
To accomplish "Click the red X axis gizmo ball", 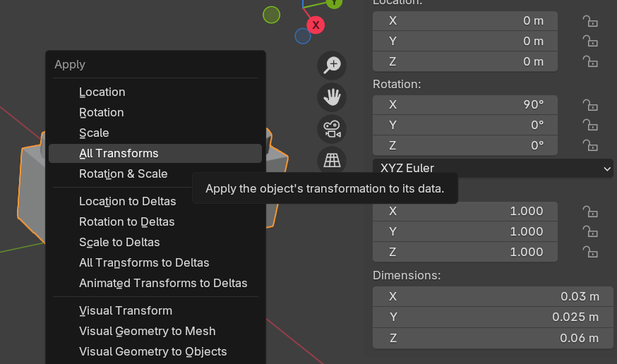I will pyautogui.click(x=316, y=25).
